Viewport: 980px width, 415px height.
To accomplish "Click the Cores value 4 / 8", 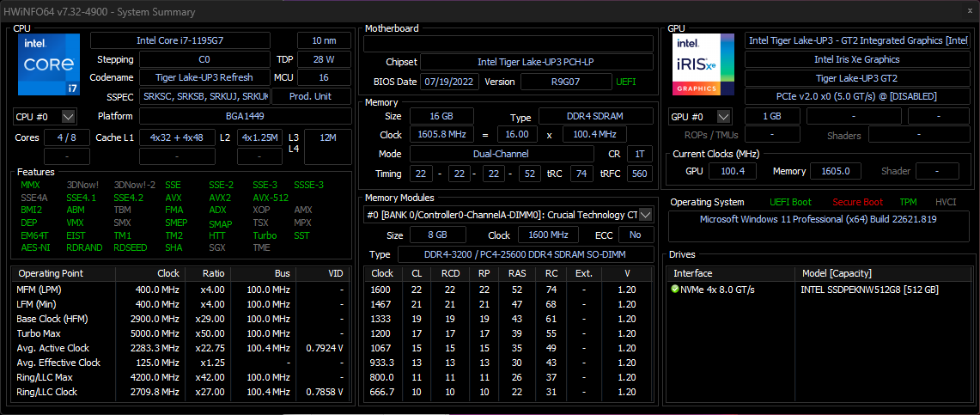I will 66,137.
